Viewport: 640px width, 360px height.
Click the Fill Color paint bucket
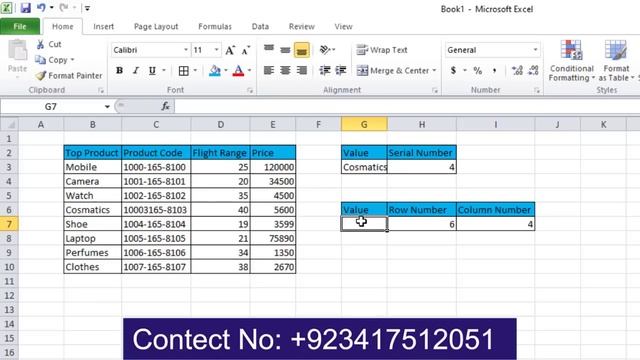coord(215,71)
